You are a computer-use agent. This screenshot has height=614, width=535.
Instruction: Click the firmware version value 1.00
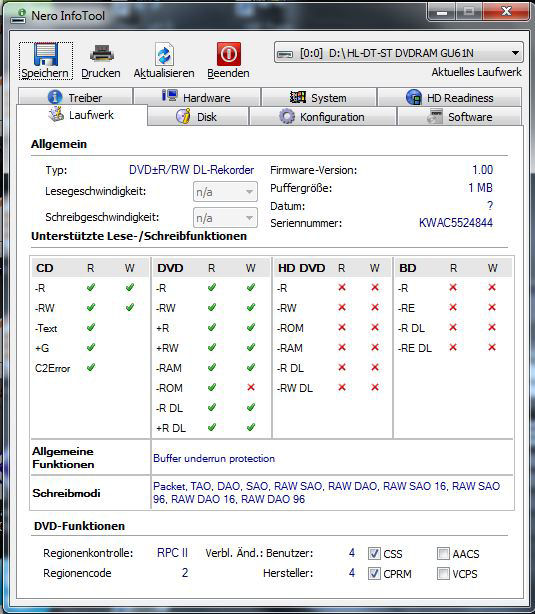483,170
